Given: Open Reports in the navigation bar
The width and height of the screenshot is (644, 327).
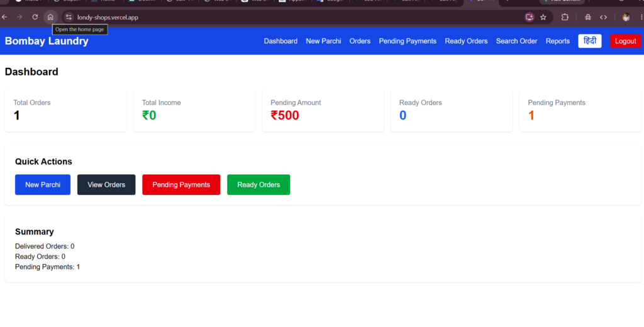Looking at the screenshot, I should coord(557,41).
